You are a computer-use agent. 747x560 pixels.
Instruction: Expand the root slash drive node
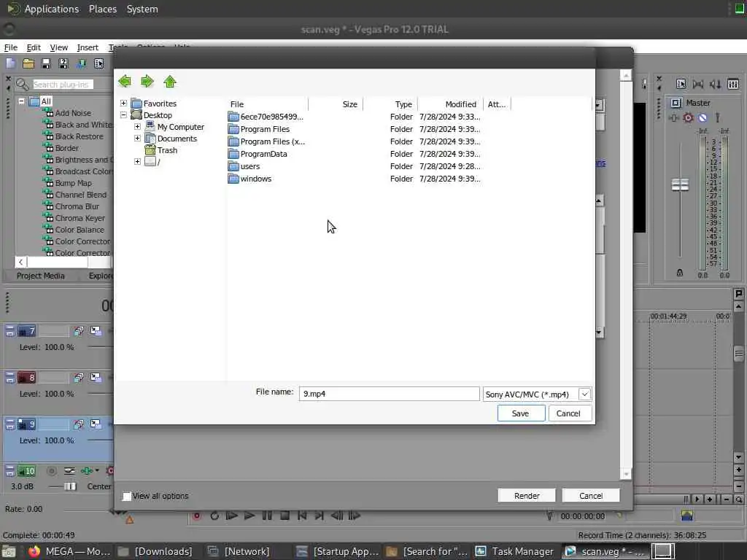click(x=137, y=161)
